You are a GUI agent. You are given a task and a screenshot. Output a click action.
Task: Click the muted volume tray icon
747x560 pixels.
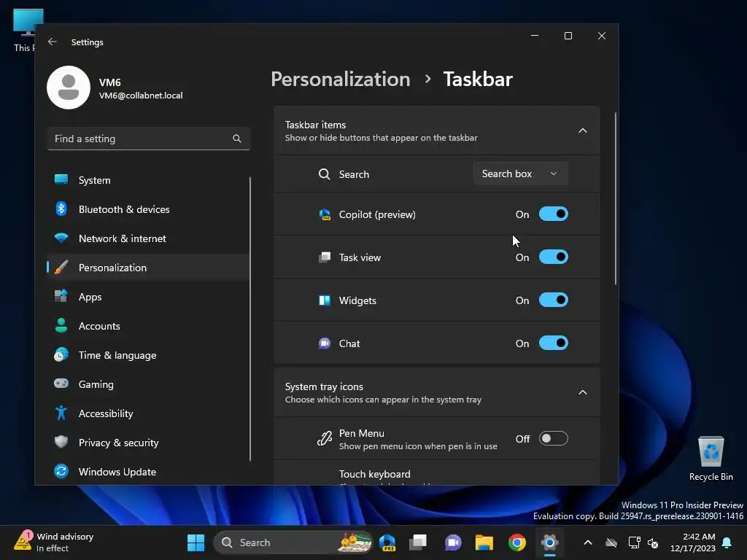pos(653,542)
